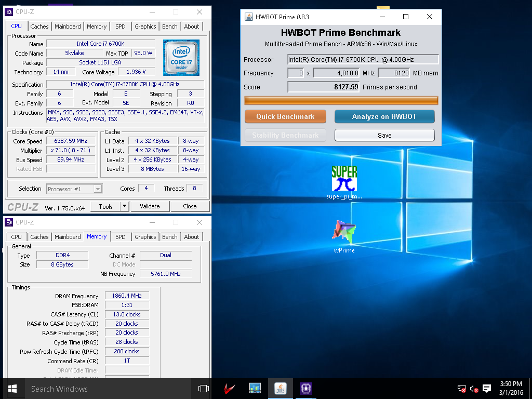Click Max TDP value 95.0 W
Viewport: 532px width, 399px height.
[x=143, y=53]
